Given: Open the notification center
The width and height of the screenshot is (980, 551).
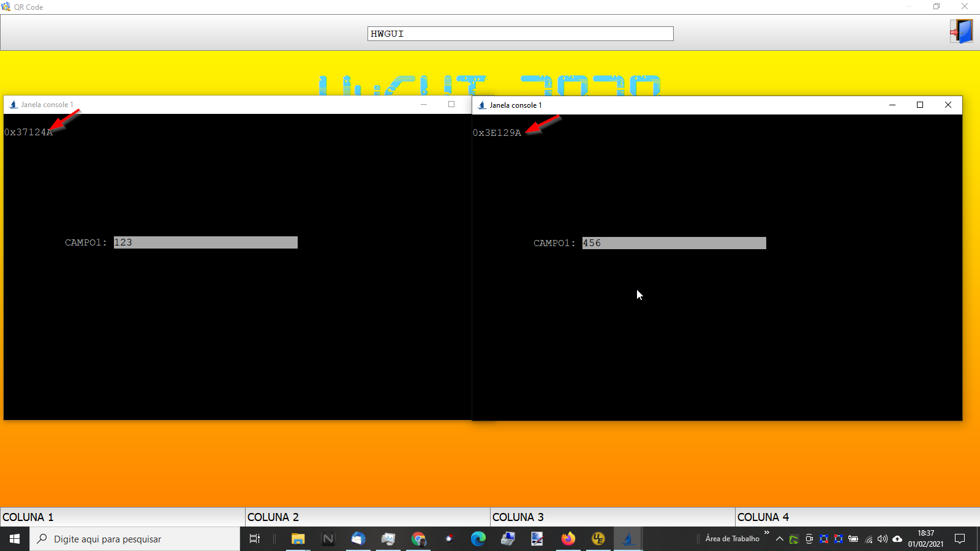Looking at the screenshot, I should pos(960,539).
